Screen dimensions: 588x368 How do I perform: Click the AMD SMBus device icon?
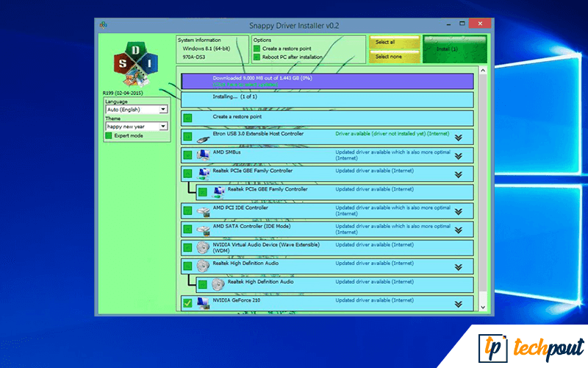tap(202, 155)
